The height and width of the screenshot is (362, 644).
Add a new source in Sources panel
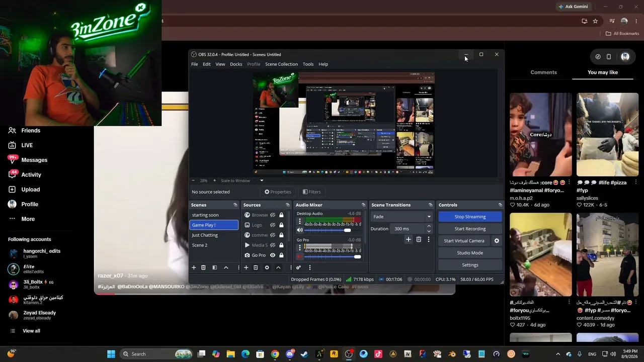point(246,267)
